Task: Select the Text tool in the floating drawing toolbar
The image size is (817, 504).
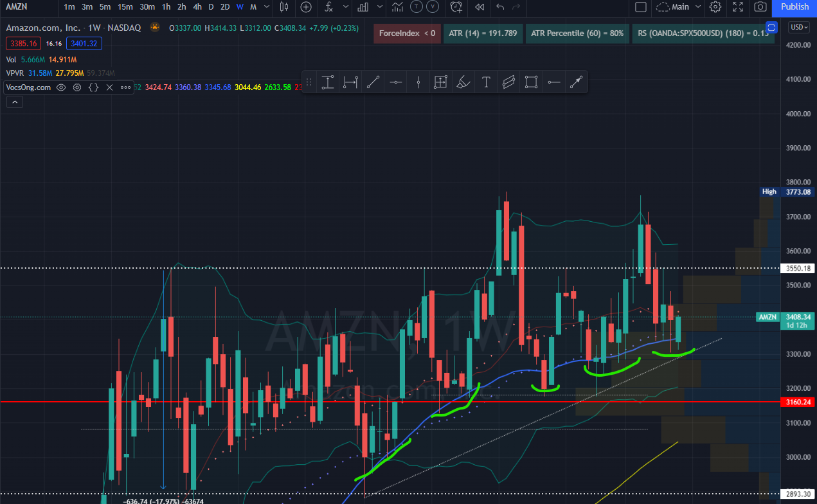Action: point(486,82)
